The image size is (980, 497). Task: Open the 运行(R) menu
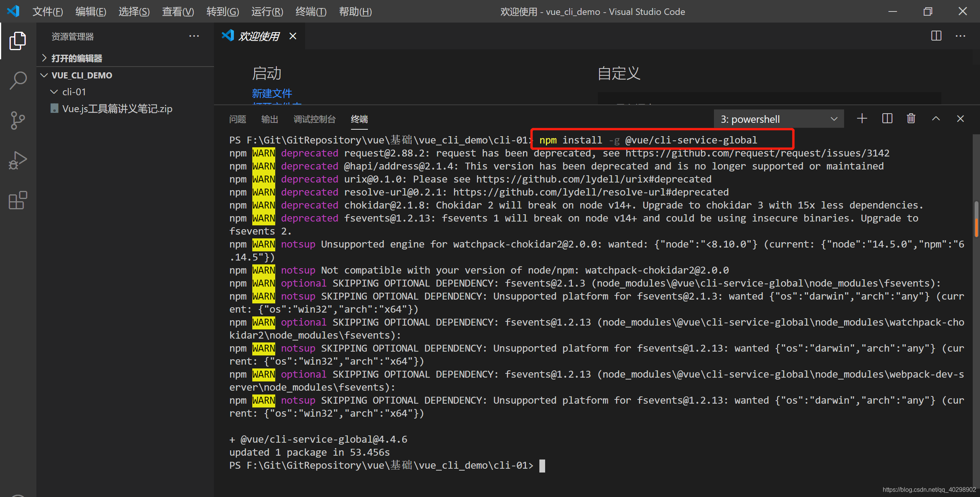tap(267, 11)
